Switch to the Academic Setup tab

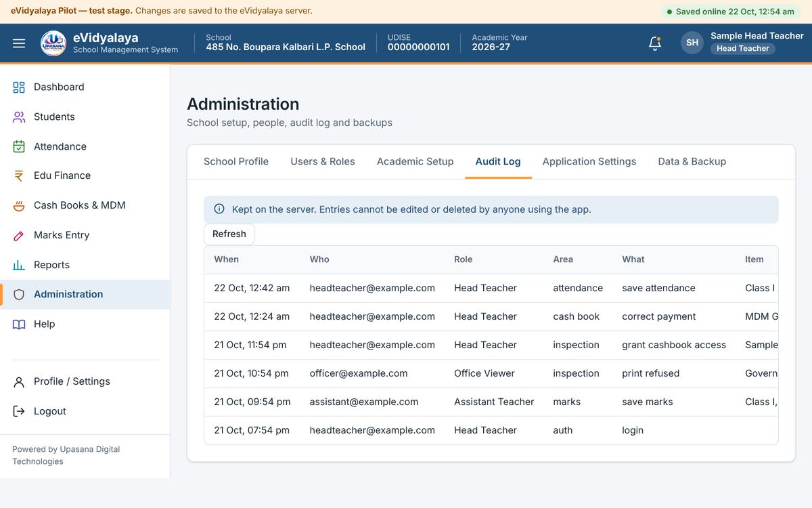coord(415,161)
